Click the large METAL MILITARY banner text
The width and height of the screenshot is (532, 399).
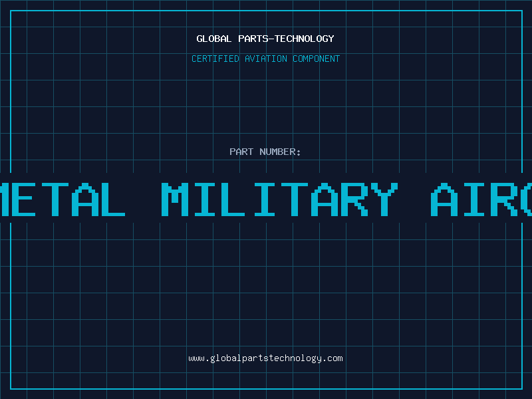(266, 199)
